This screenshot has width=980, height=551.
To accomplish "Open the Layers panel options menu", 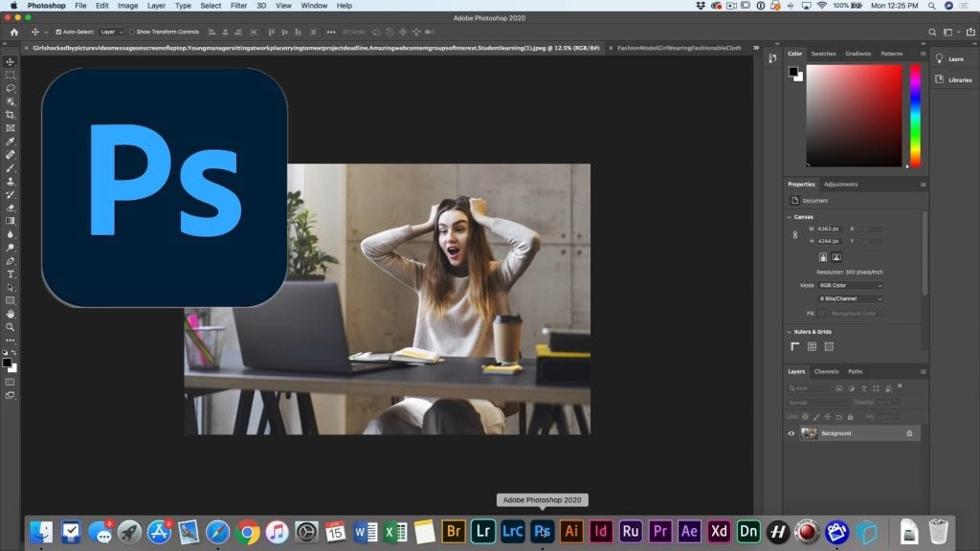I will [923, 372].
